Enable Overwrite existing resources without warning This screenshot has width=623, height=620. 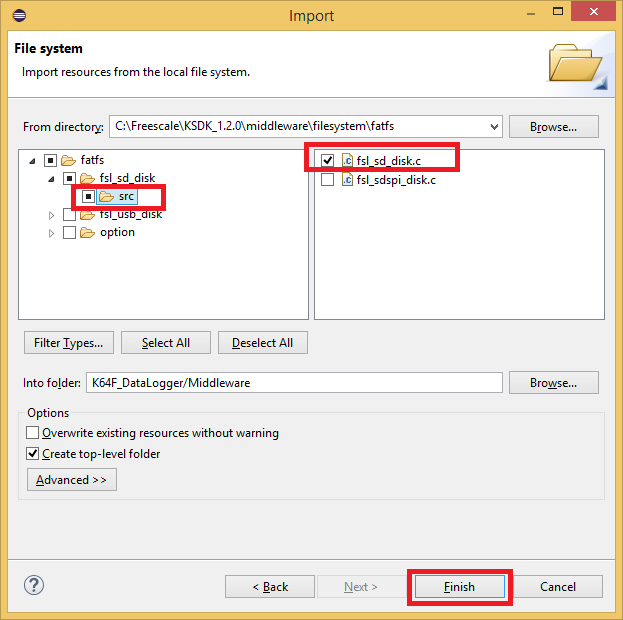coord(33,433)
